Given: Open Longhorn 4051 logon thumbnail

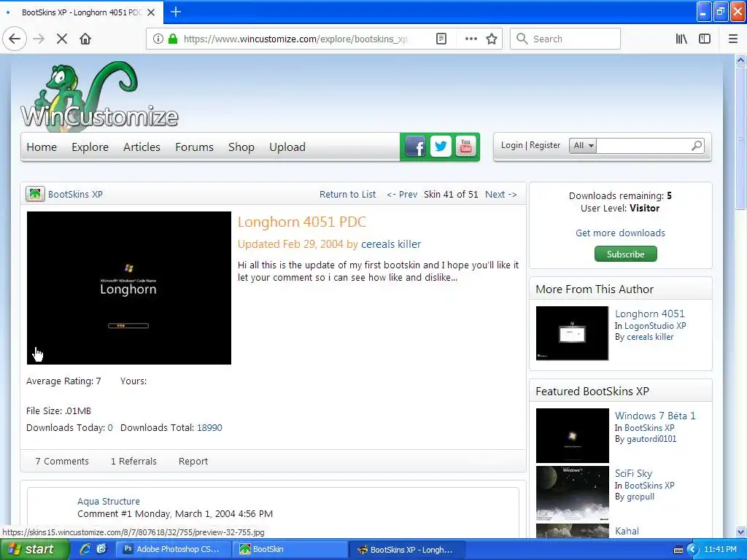Looking at the screenshot, I should (x=572, y=332).
